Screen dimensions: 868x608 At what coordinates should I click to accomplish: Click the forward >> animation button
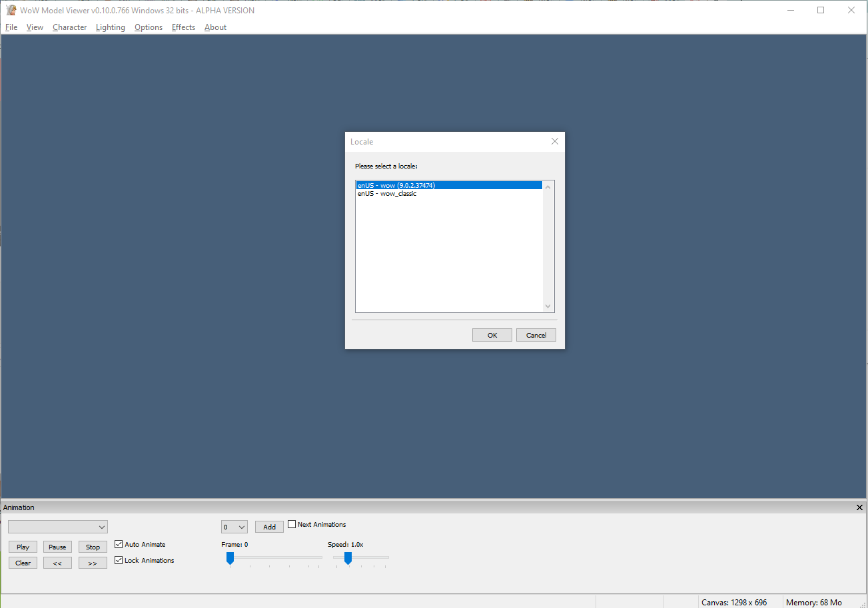93,563
